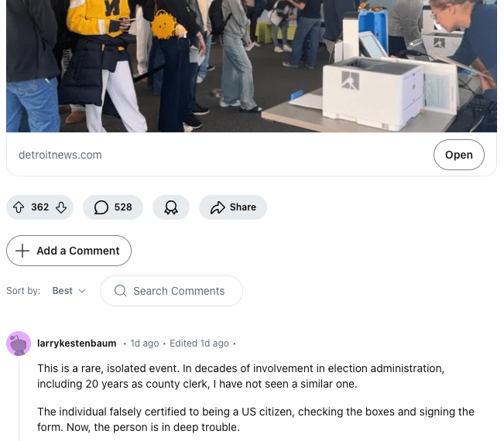Open the article preview image
The height and width of the screenshot is (441, 504).
(x=252, y=66)
